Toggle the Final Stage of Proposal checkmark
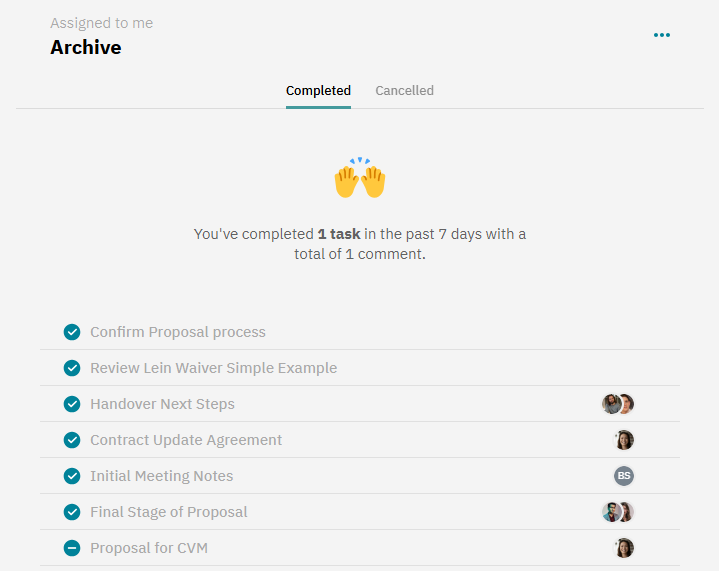Screen dimensions: 719x571 click(72, 512)
